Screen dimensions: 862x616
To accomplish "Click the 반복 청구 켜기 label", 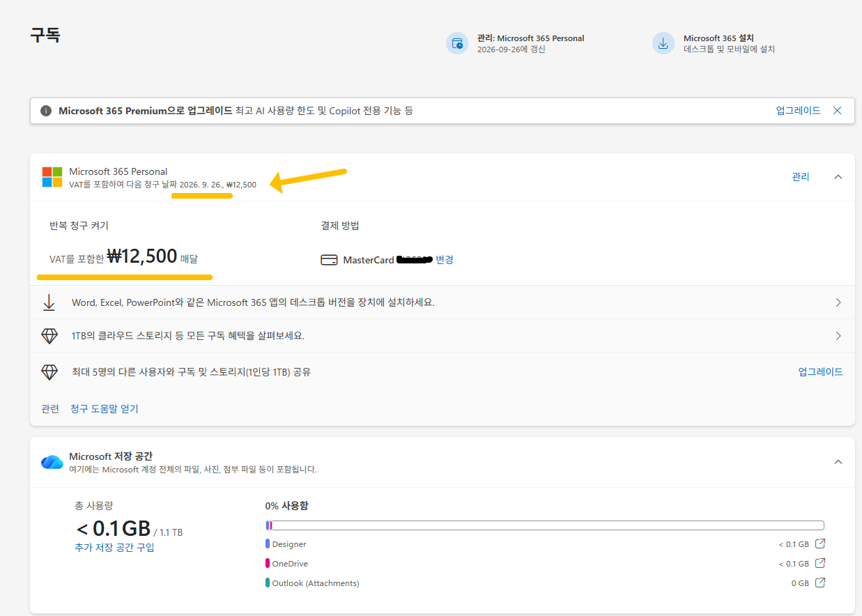I will 79,226.
